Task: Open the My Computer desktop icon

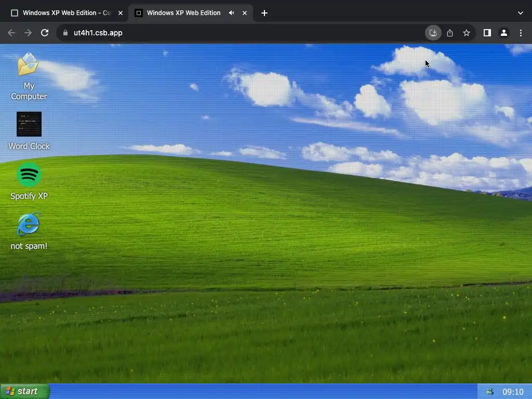Action: (29, 77)
